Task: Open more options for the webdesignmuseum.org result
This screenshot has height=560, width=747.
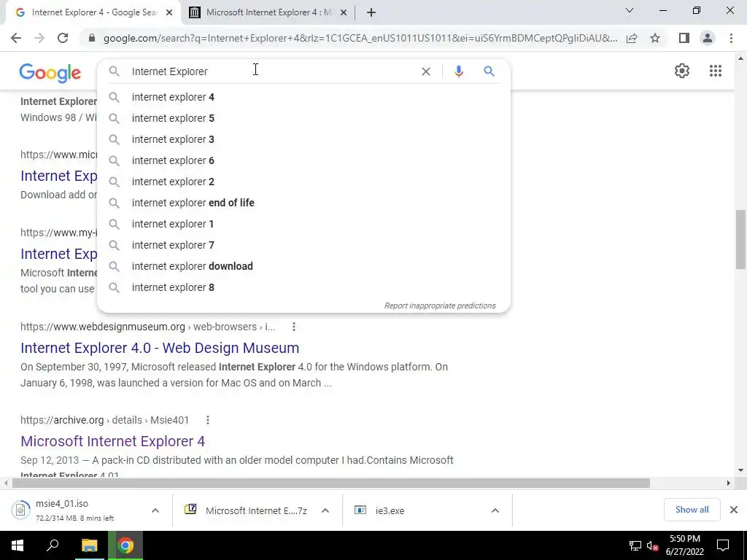Action: point(294,327)
